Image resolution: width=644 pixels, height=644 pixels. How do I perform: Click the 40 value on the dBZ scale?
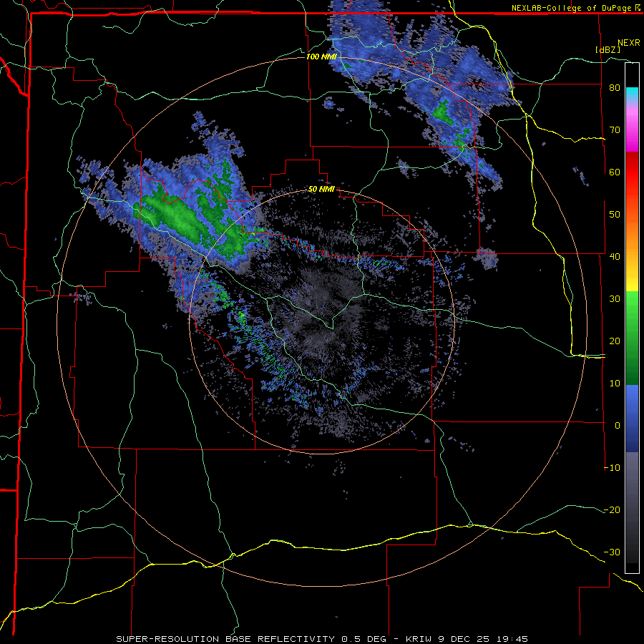coord(615,257)
